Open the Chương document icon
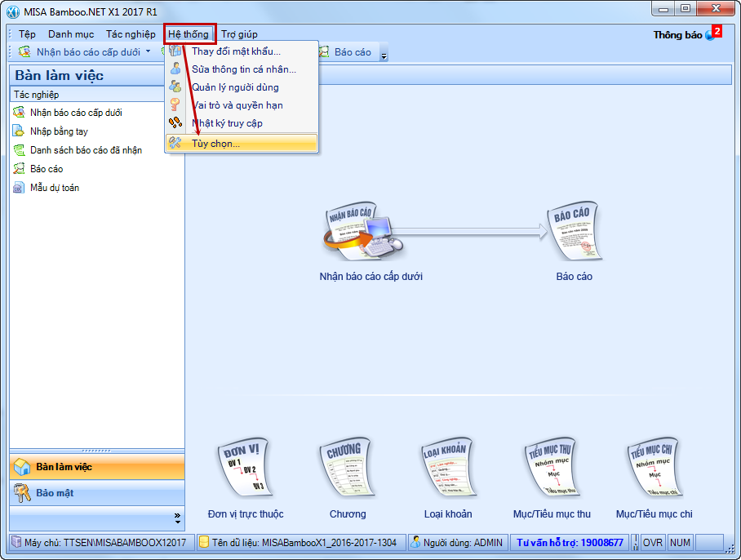 point(348,468)
